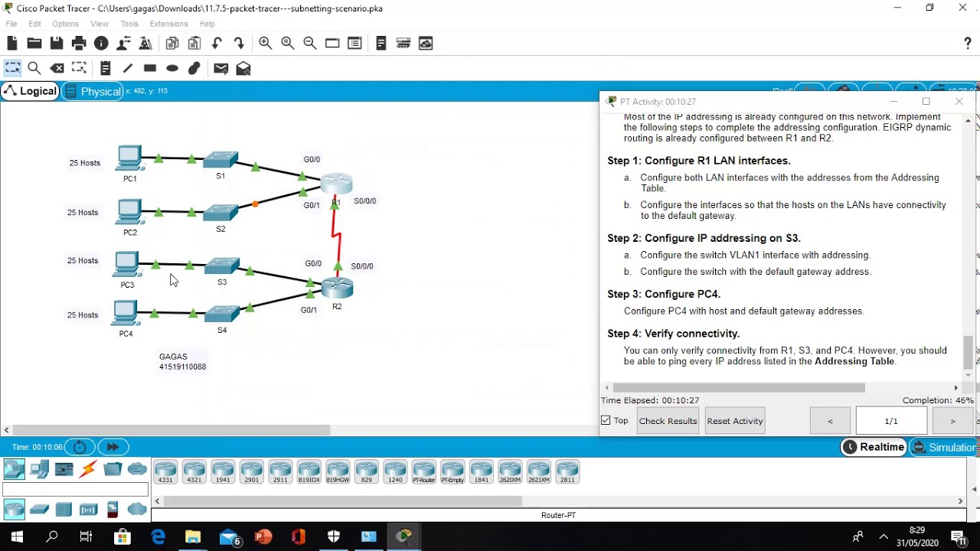Open the Extensions menu
980x551 pixels.
point(168,24)
